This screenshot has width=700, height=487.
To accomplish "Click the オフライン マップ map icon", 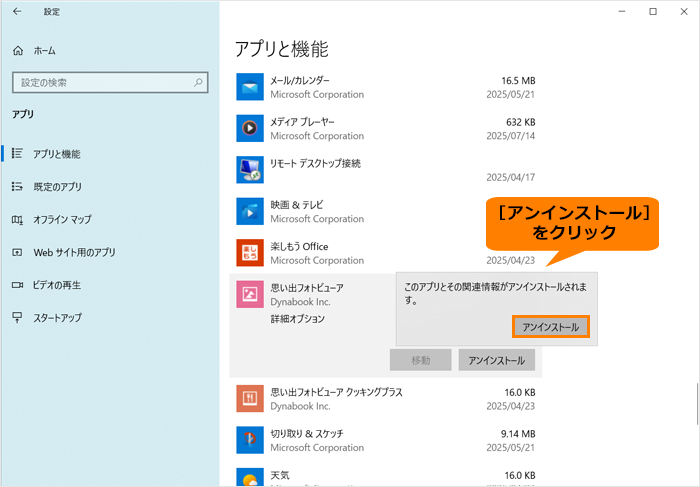I will [x=17, y=220].
